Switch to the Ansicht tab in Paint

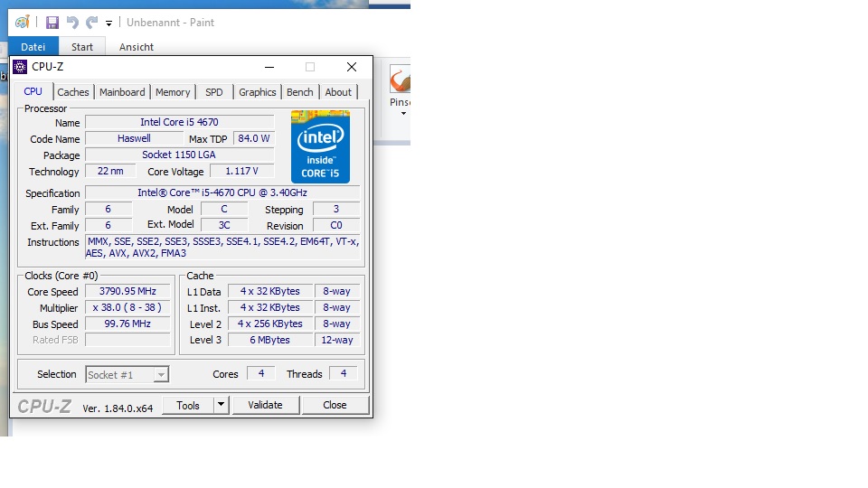137,47
